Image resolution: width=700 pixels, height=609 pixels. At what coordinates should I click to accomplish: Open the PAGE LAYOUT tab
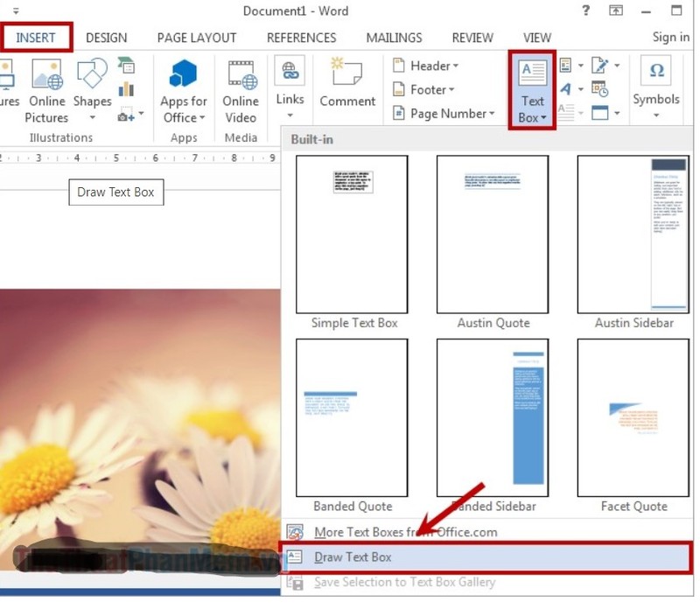tap(197, 38)
